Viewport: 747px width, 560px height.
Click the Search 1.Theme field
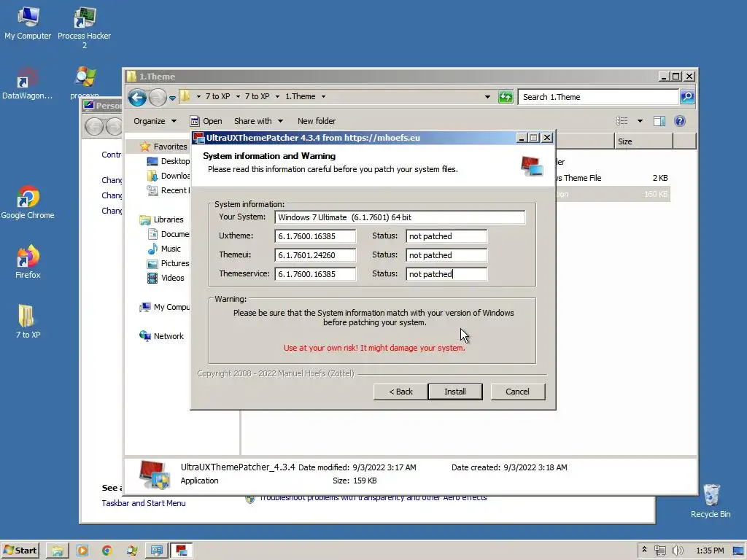point(598,97)
